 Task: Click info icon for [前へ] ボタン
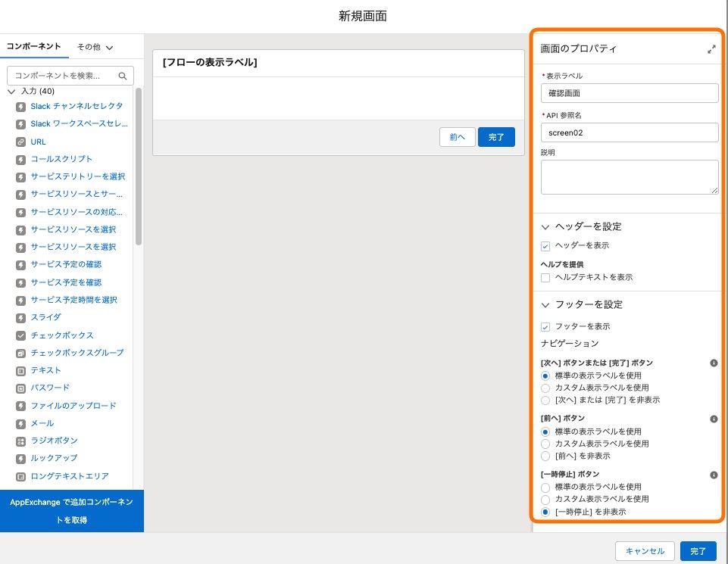pyautogui.click(x=714, y=419)
